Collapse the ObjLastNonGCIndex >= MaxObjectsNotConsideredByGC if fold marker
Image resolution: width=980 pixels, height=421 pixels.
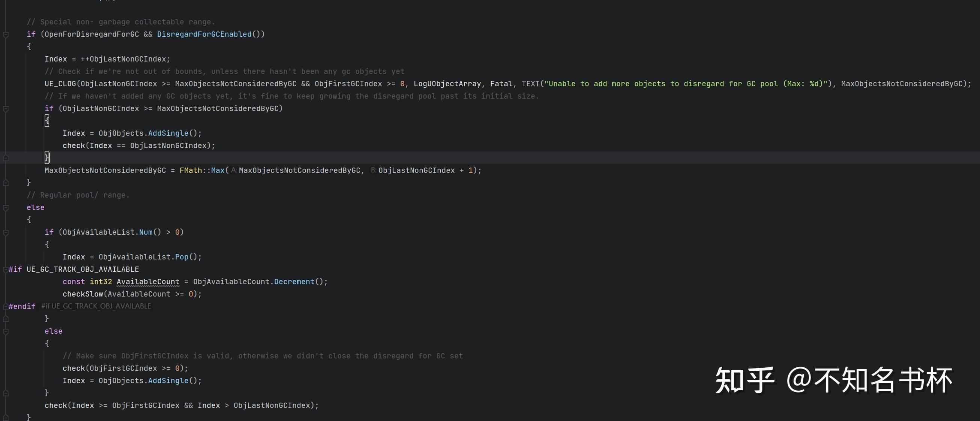click(x=6, y=109)
